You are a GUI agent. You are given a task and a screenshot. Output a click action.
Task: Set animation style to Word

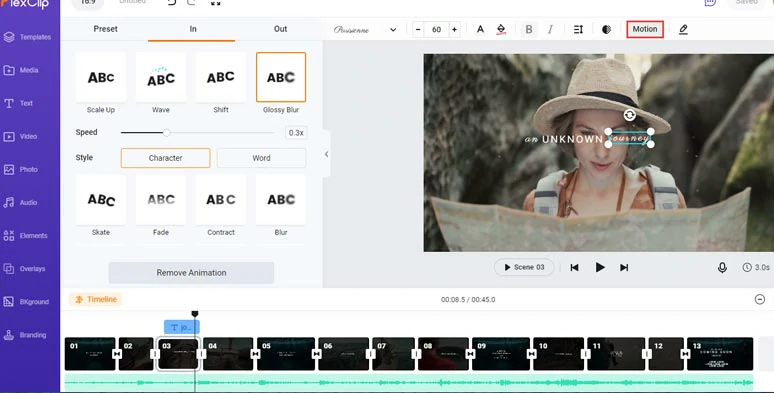pyautogui.click(x=261, y=158)
